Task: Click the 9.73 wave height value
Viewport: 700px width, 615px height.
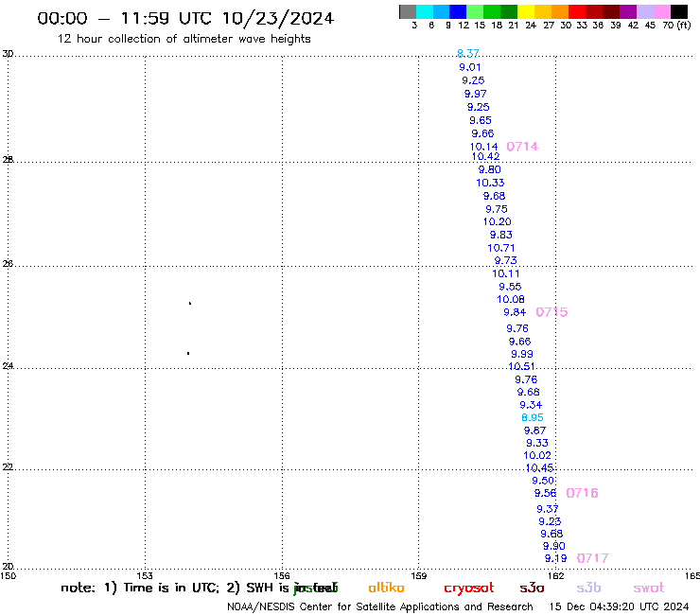Action: click(x=505, y=260)
